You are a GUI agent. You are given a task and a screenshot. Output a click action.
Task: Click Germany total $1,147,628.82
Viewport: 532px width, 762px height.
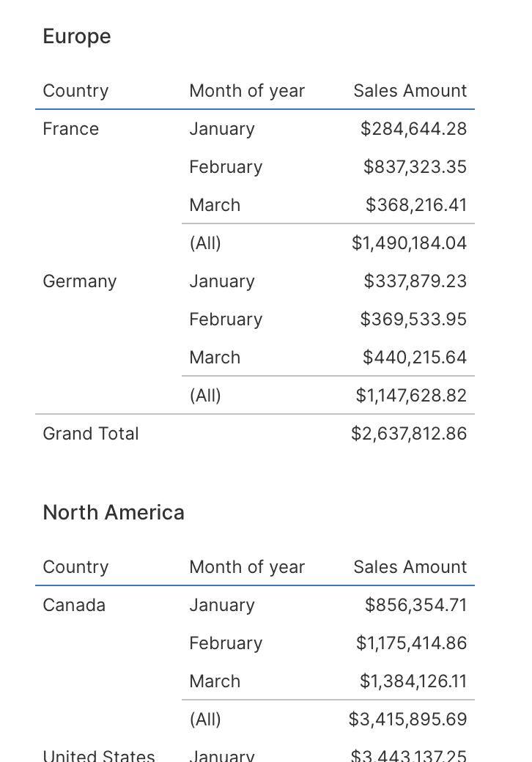(411, 396)
